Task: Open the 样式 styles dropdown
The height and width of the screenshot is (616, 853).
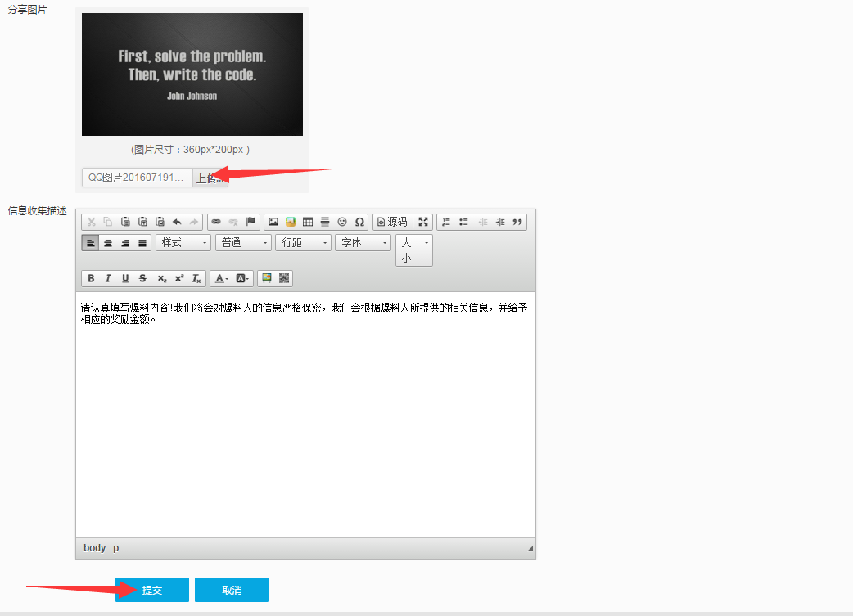Action: 183,243
